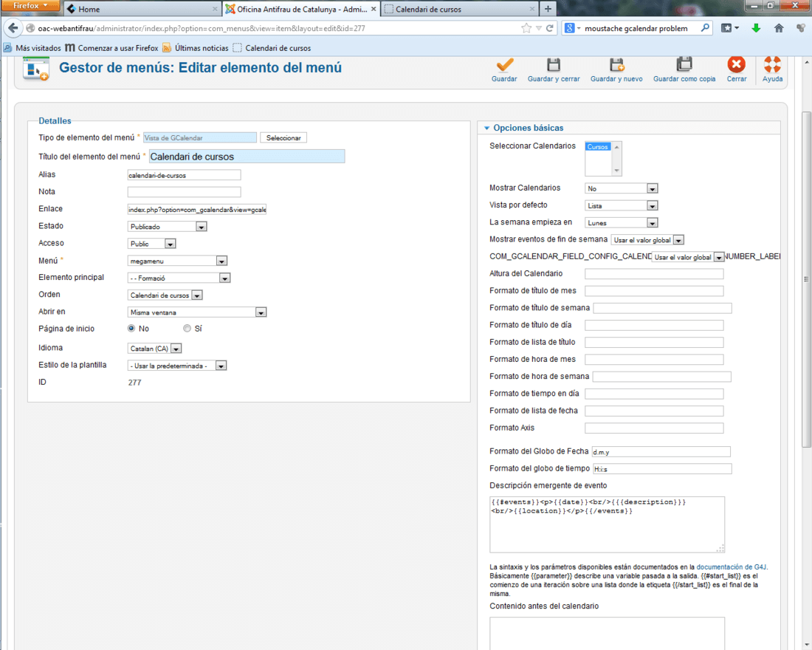Open the Ayuda lifebuoy icon
812x650 pixels.
[x=772, y=65]
